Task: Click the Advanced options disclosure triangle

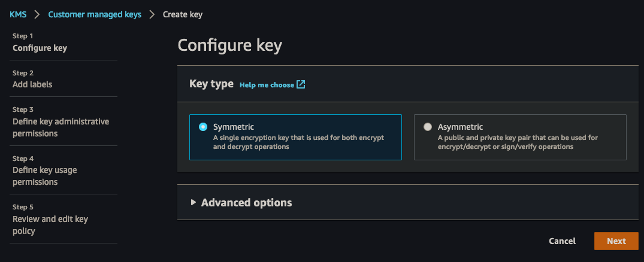Action: coord(193,202)
